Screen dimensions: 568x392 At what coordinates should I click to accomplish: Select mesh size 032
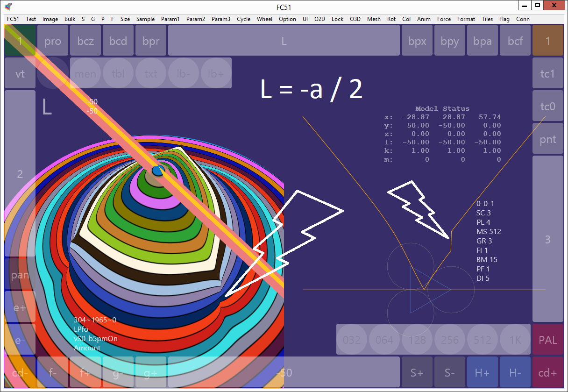click(352, 340)
